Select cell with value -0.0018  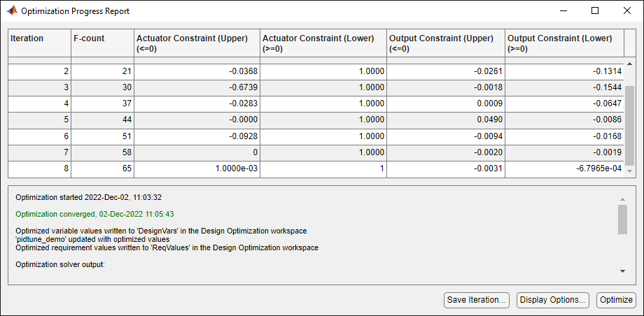tap(446, 88)
